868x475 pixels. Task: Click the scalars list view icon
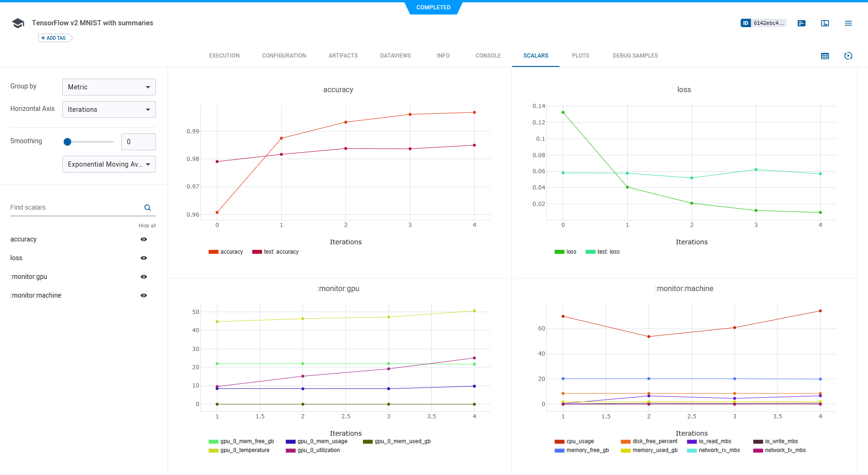coord(825,56)
